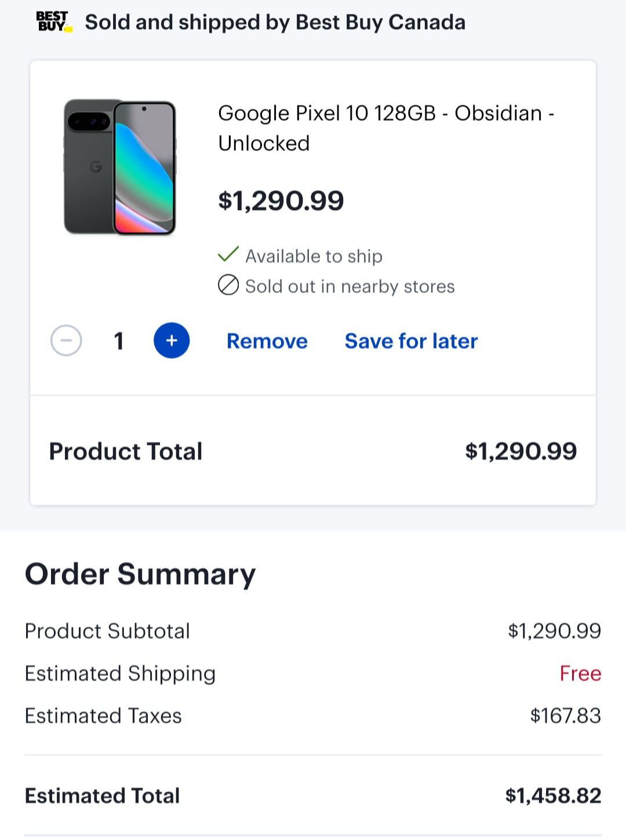The image size is (626, 840).
Task: Remove the Pixel 10 from cart
Action: click(x=267, y=341)
